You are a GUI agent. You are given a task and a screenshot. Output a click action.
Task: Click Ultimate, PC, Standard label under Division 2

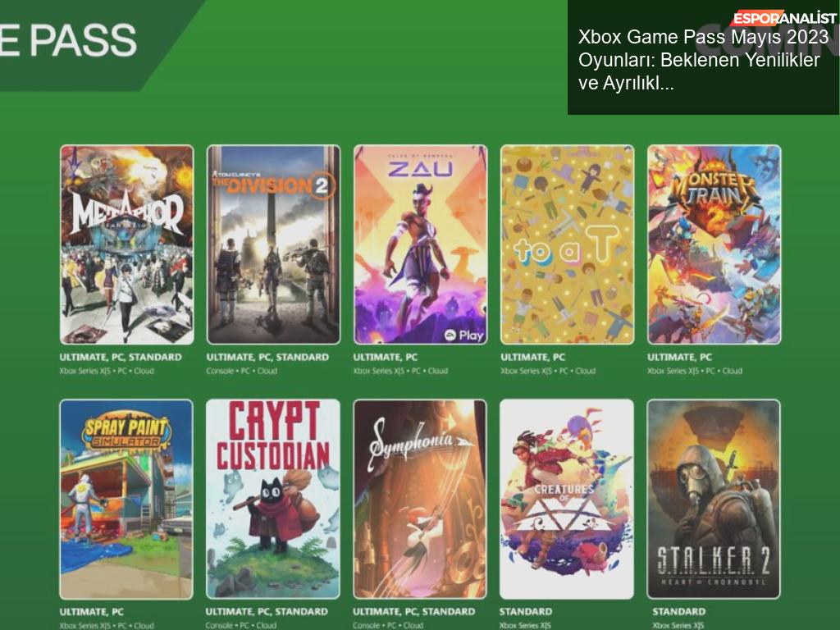pos(267,358)
